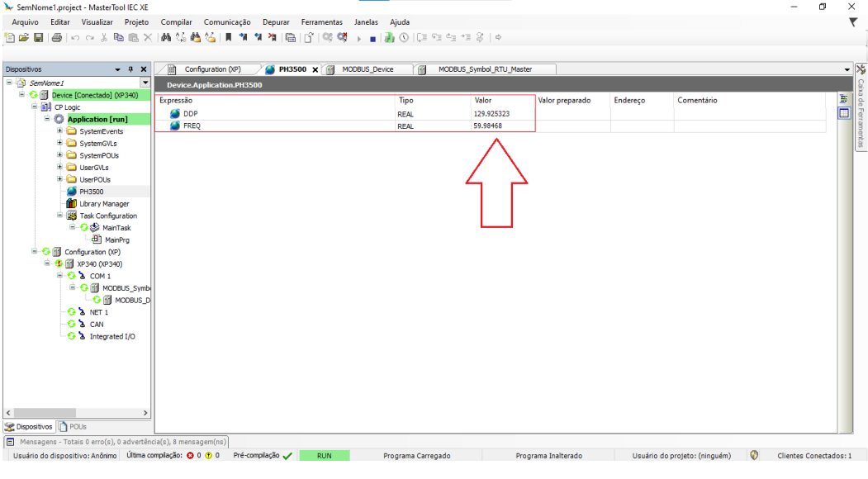Expand the UserPOUs folder node
868x479 pixels.
pyautogui.click(x=59, y=179)
